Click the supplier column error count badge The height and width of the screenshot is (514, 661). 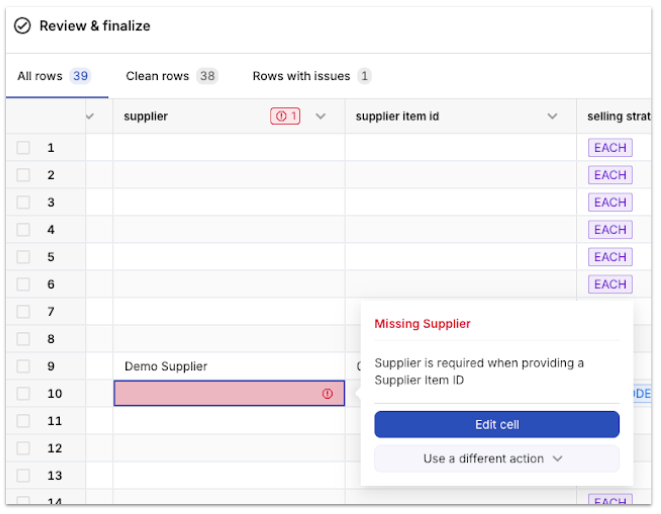pyautogui.click(x=285, y=117)
